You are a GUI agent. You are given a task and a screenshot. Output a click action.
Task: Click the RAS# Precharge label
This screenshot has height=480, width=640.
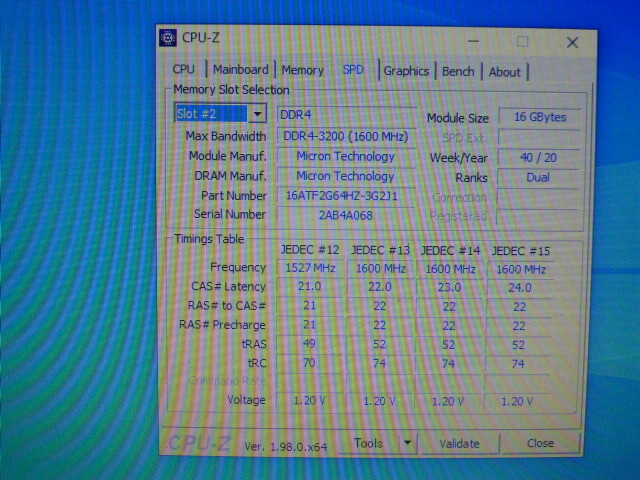(x=222, y=325)
